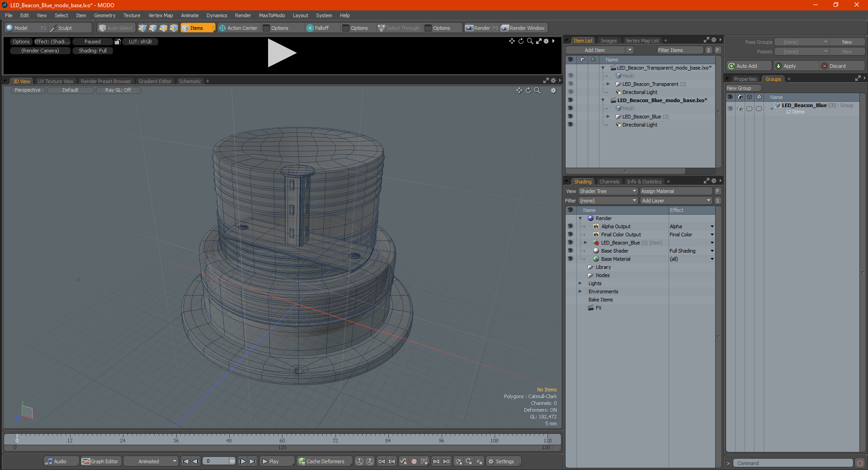Open the Vertex Map menu

coord(160,15)
